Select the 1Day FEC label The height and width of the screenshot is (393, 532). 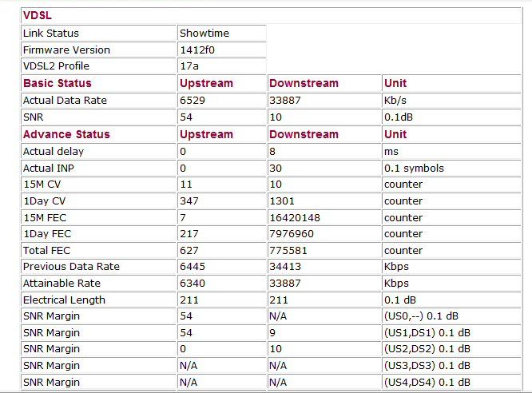coord(47,234)
